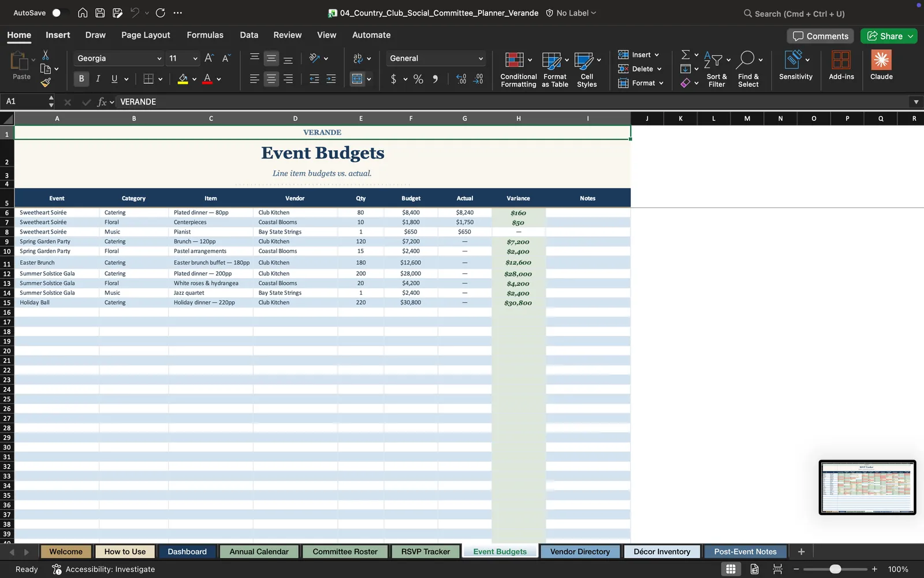
Task: Adjust the zoom slider handle
Action: click(835, 569)
